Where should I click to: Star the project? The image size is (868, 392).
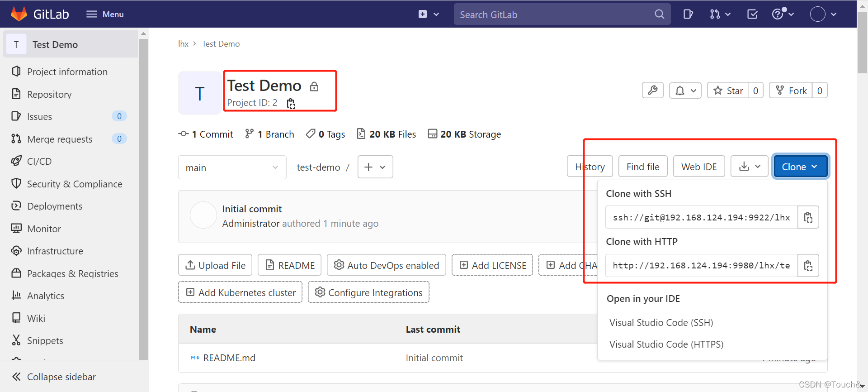728,91
